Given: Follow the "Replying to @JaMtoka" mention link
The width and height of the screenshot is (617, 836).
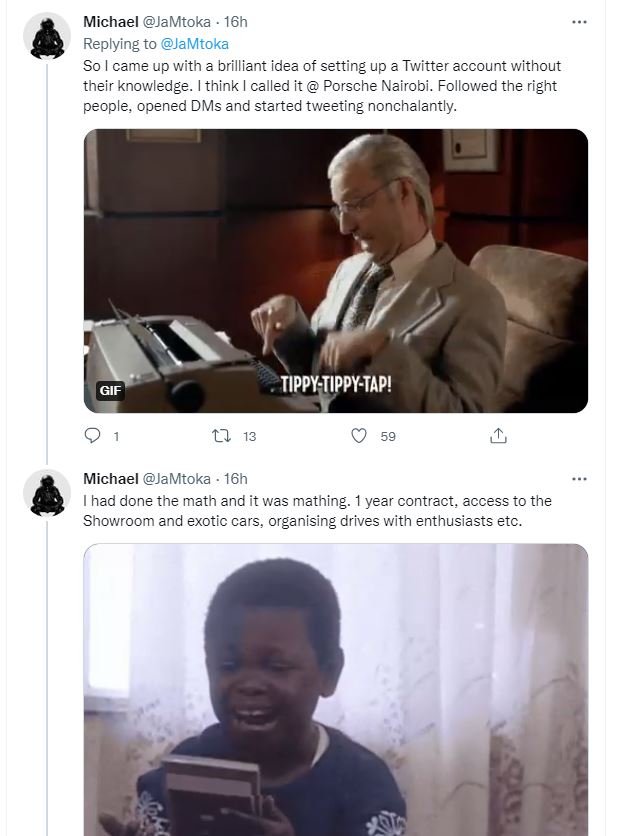Looking at the screenshot, I should pos(194,43).
